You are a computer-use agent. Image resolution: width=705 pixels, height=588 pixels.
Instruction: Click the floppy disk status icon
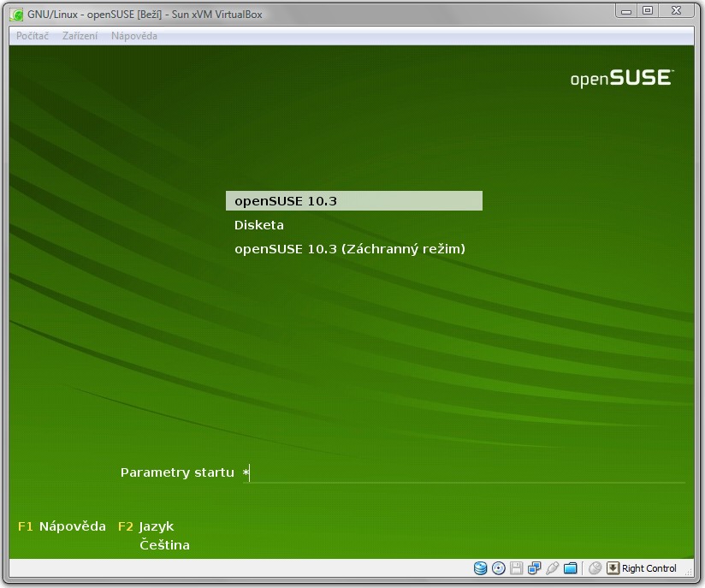(x=516, y=568)
